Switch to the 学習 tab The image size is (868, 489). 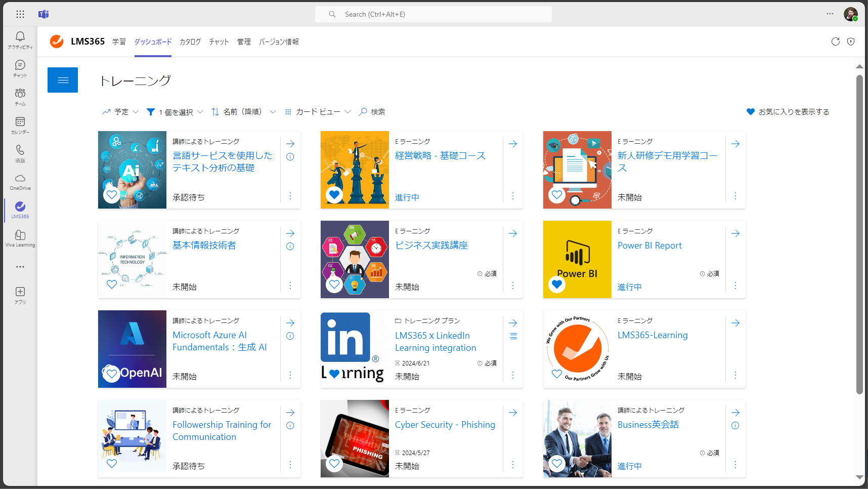point(119,42)
